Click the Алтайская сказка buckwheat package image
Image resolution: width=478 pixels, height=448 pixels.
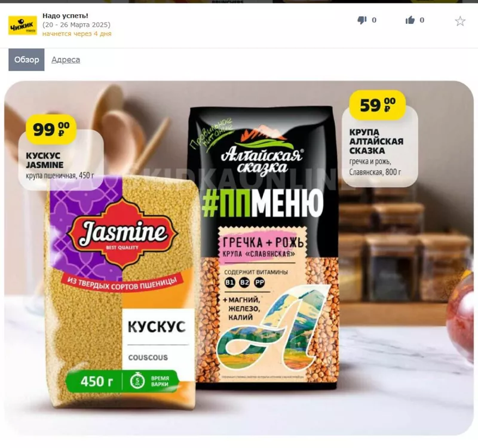click(264, 247)
